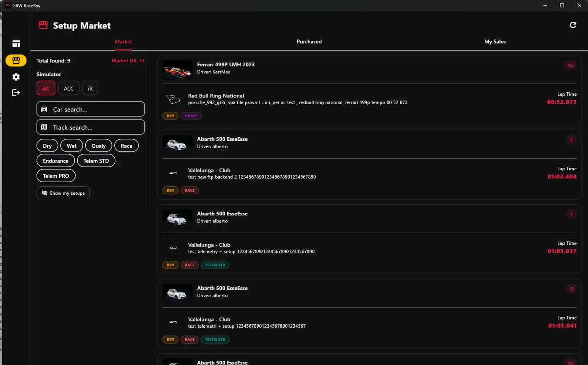Switch to the My Sales tab

pyautogui.click(x=495, y=42)
